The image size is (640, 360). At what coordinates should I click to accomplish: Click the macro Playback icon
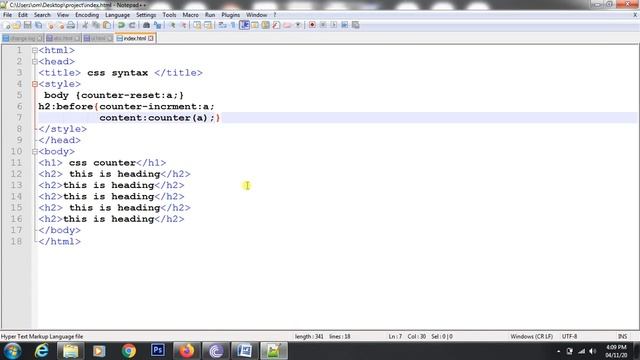pos(333,25)
